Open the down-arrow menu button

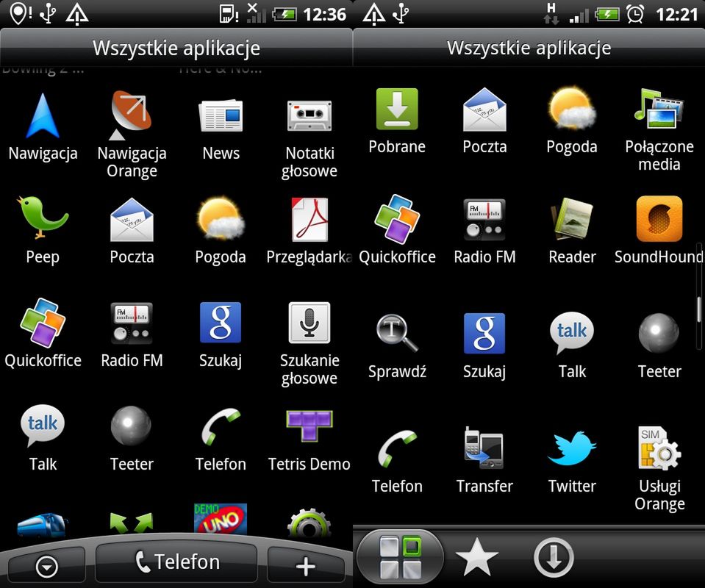[47, 567]
